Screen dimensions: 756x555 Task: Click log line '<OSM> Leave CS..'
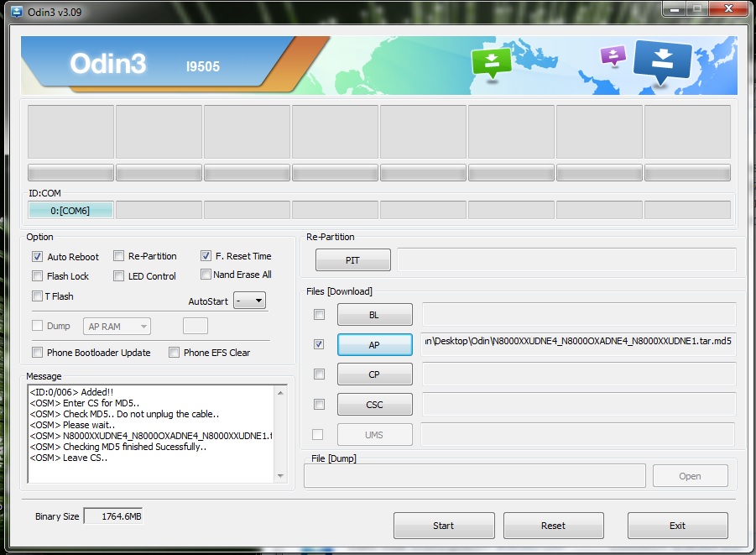69,458
